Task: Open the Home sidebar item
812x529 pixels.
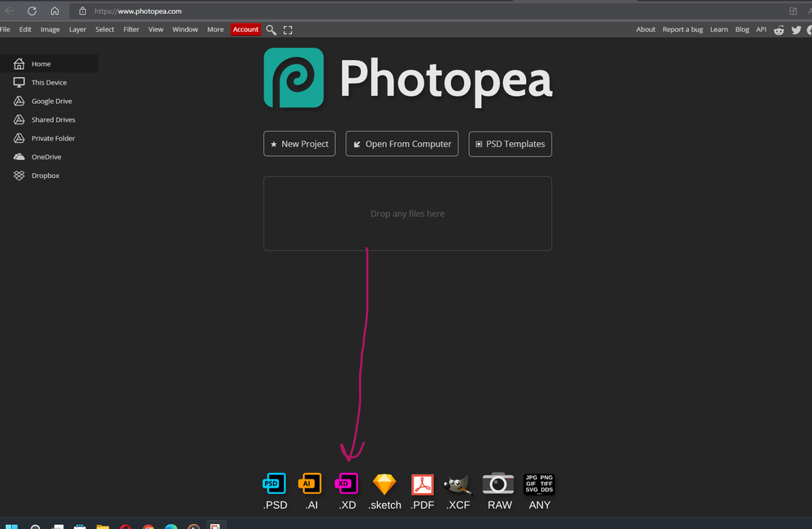Action: coord(49,63)
